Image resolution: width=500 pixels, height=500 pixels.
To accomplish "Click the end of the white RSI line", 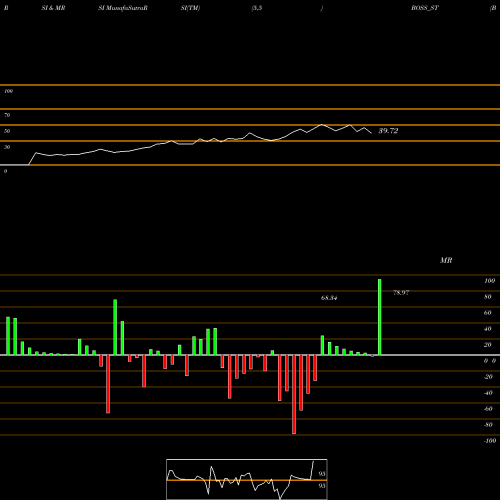I will (x=371, y=133).
